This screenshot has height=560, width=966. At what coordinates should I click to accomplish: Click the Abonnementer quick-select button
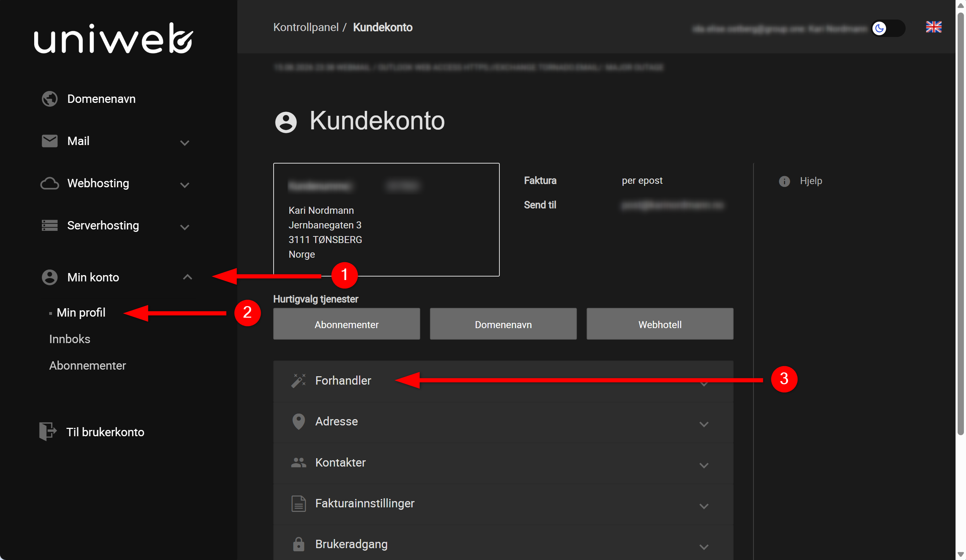coord(347,324)
